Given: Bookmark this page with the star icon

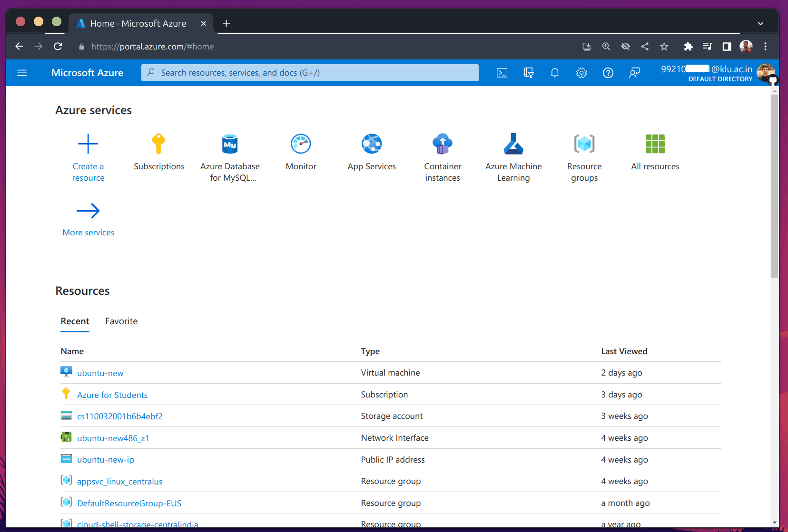Looking at the screenshot, I should point(664,47).
